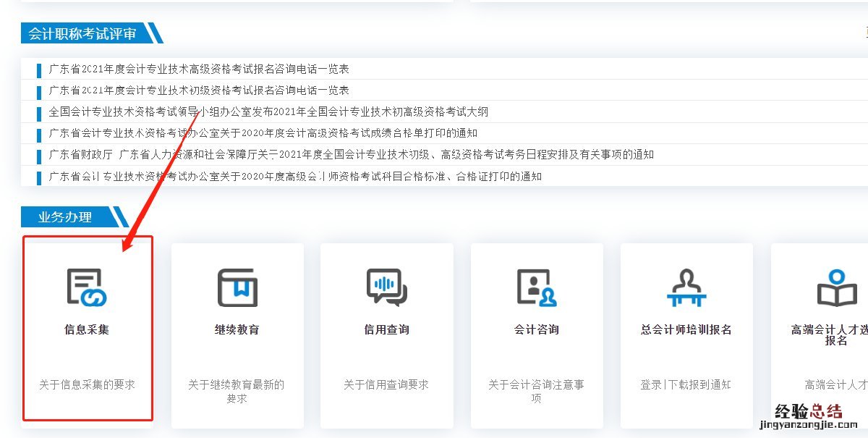Viewport: 868px width, 438px height.
Task: Open the 继续教育 book icon
Action: coord(237,287)
